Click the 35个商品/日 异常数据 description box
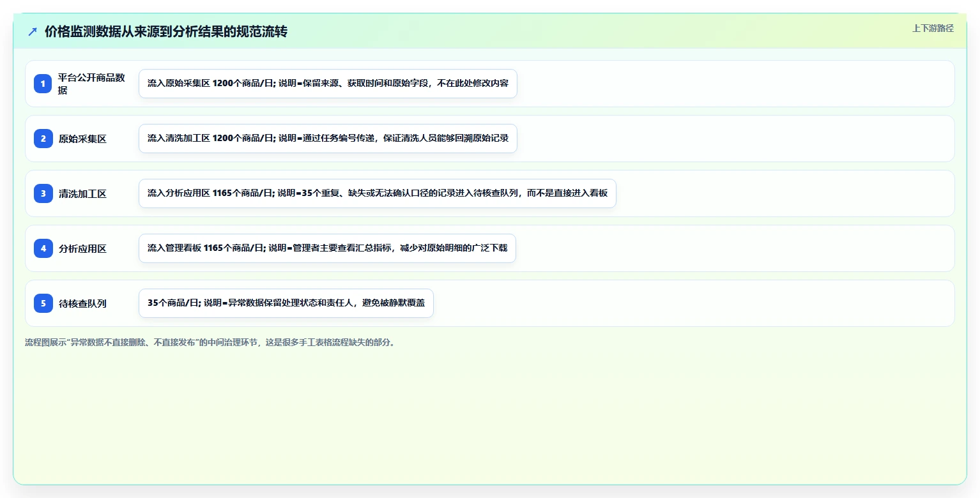 tap(286, 303)
